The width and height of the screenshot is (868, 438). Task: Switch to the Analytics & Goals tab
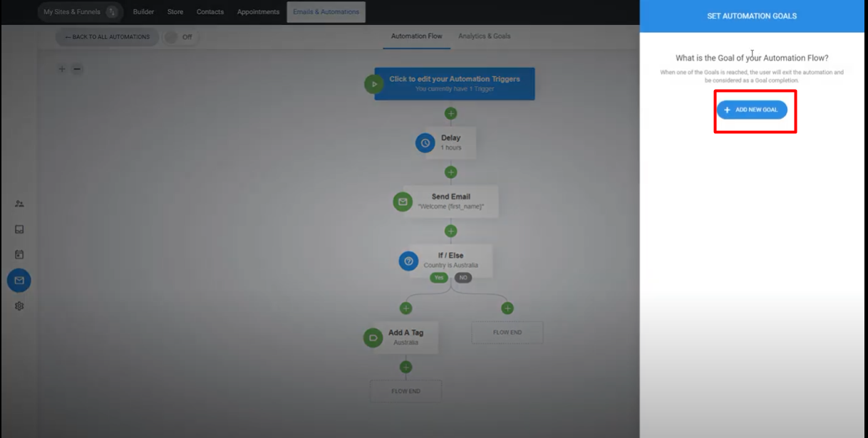tap(484, 36)
